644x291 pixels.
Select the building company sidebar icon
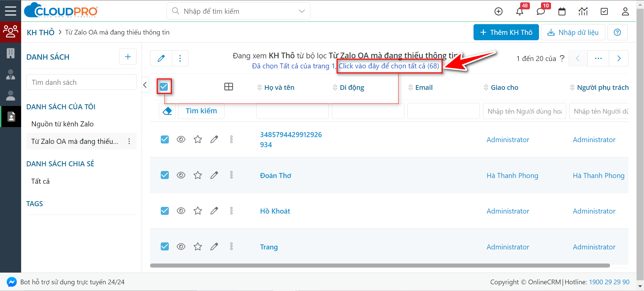click(x=10, y=53)
